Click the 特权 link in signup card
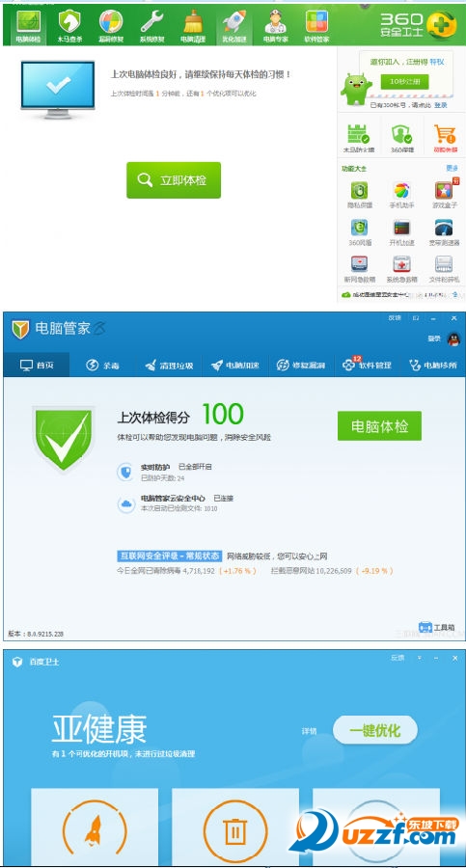466x868 pixels. click(437, 63)
